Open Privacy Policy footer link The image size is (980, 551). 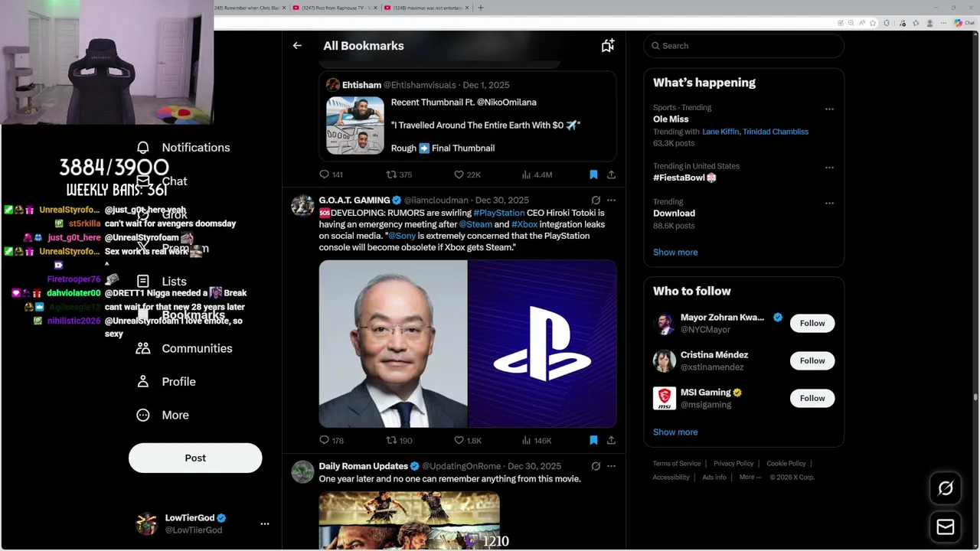tap(733, 463)
